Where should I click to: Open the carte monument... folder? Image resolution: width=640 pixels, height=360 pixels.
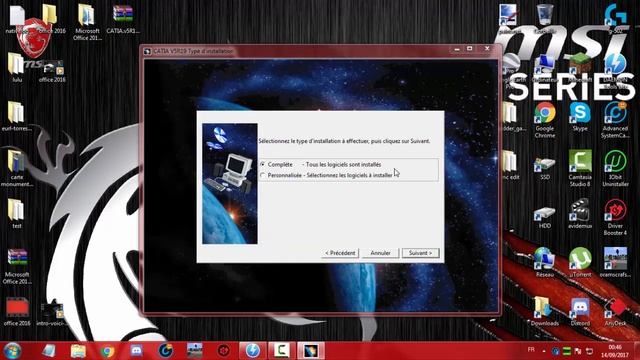[16, 168]
